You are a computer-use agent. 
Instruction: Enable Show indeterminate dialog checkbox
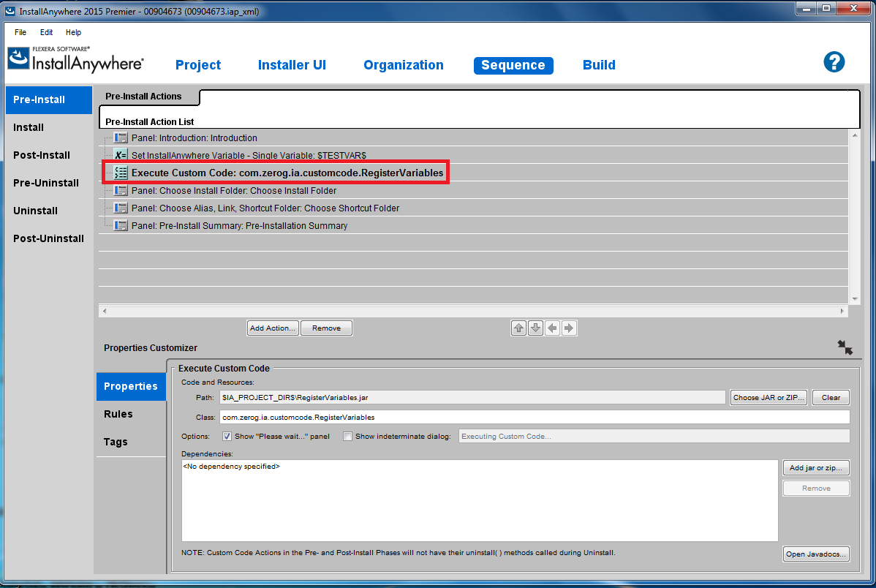347,436
